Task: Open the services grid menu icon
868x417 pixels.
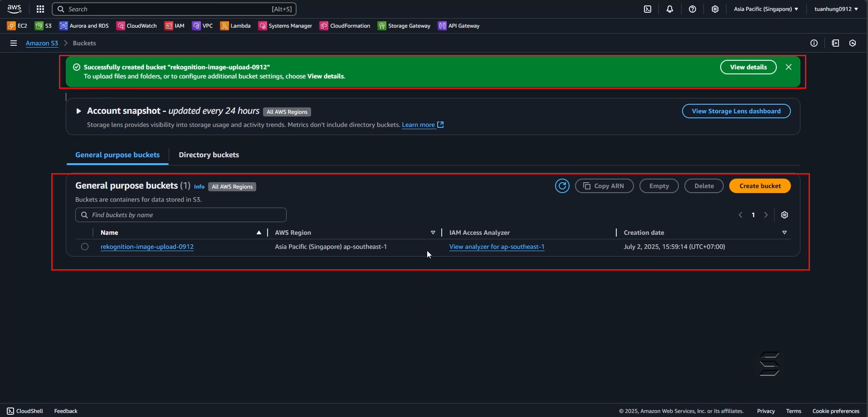Action: pos(40,9)
